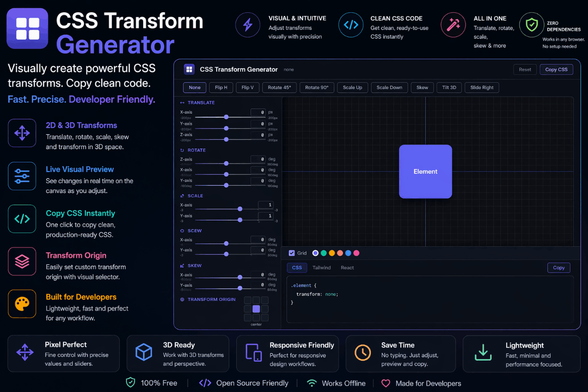This screenshot has width=588, height=392.
Task: Click the Copy CSS Instantly code icon
Action: click(22, 219)
